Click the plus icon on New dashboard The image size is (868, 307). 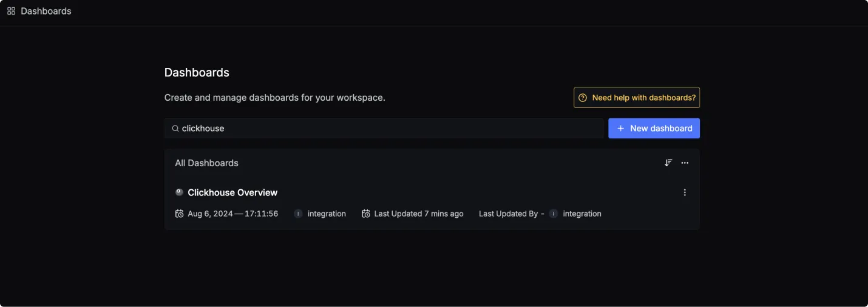(620, 129)
